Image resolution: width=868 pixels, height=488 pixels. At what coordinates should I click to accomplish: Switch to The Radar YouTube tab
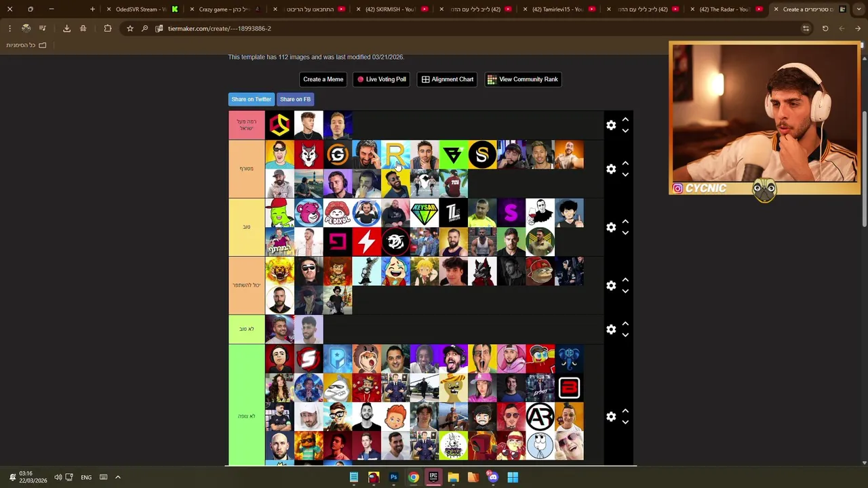pyautogui.click(x=724, y=9)
